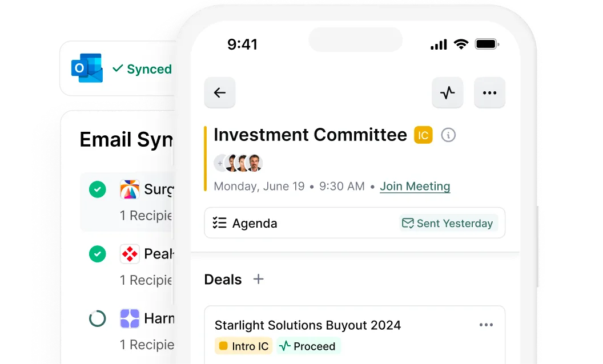The image size is (603, 364).
Task: Select the Investment Committee title
Action: click(309, 135)
